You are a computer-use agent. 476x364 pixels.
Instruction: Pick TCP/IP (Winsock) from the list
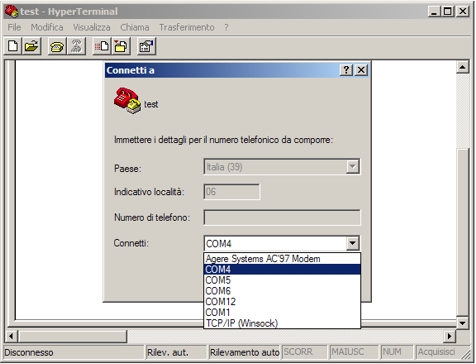pos(282,323)
